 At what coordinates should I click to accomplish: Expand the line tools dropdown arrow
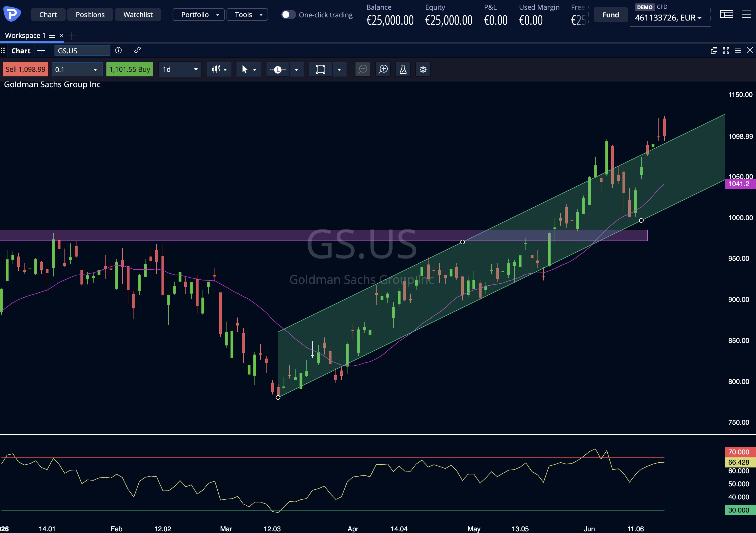(296, 70)
